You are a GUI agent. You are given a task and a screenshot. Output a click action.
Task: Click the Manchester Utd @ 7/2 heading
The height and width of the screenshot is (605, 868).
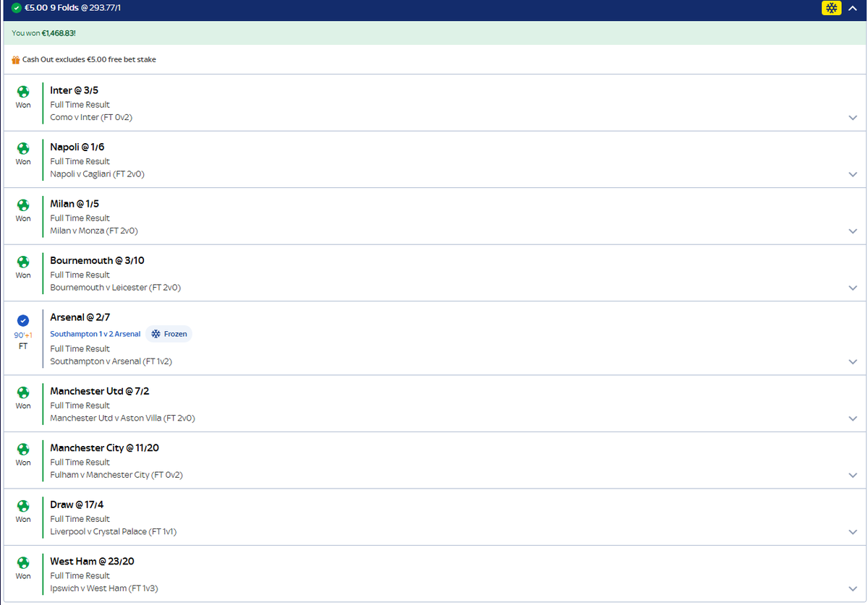[100, 391]
